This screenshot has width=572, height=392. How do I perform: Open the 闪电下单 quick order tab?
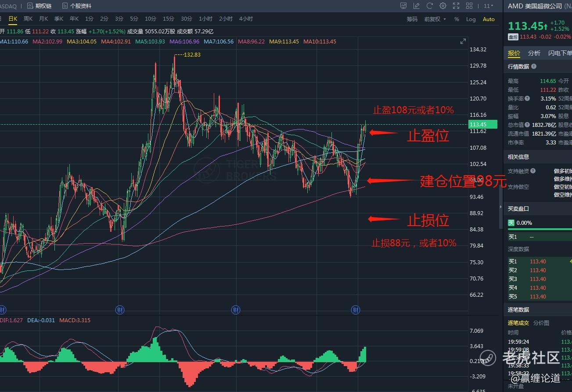point(560,53)
